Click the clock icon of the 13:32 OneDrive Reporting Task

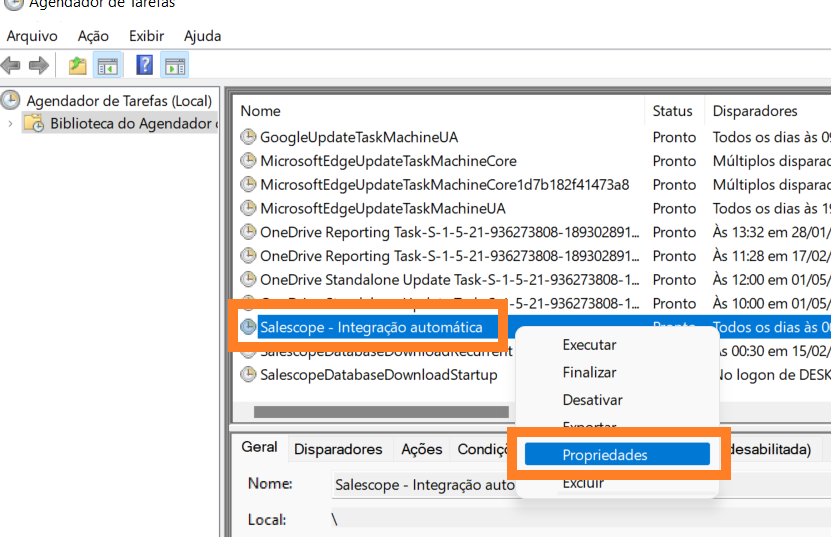(x=248, y=232)
